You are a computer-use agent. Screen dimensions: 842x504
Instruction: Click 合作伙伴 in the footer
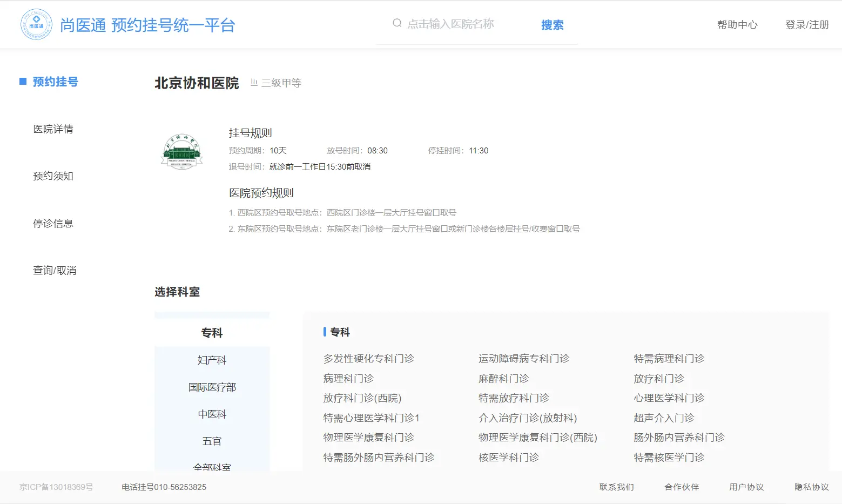pyautogui.click(x=682, y=487)
